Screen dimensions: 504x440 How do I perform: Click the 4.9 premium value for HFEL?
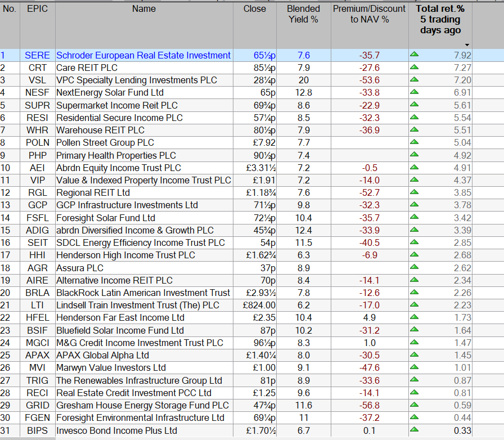click(370, 318)
